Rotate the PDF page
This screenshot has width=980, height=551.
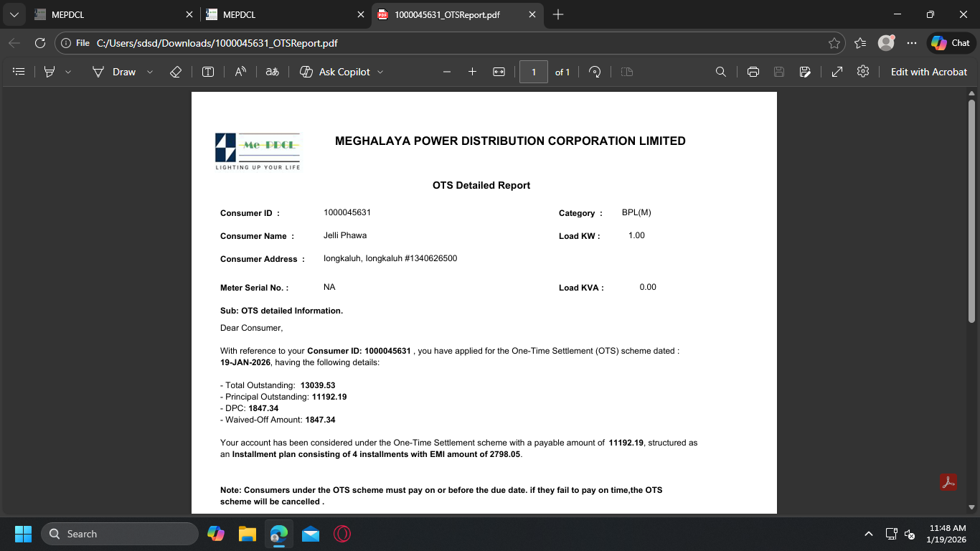(595, 72)
